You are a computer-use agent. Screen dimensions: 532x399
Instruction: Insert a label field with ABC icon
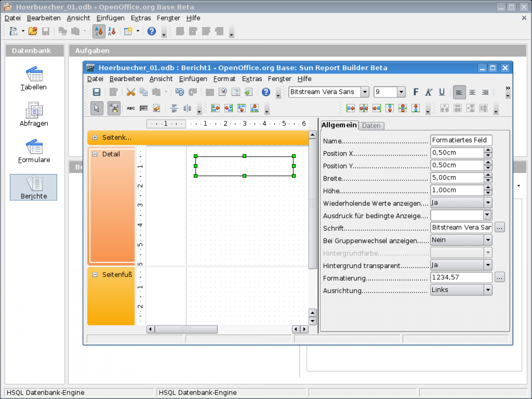(x=131, y=108)
